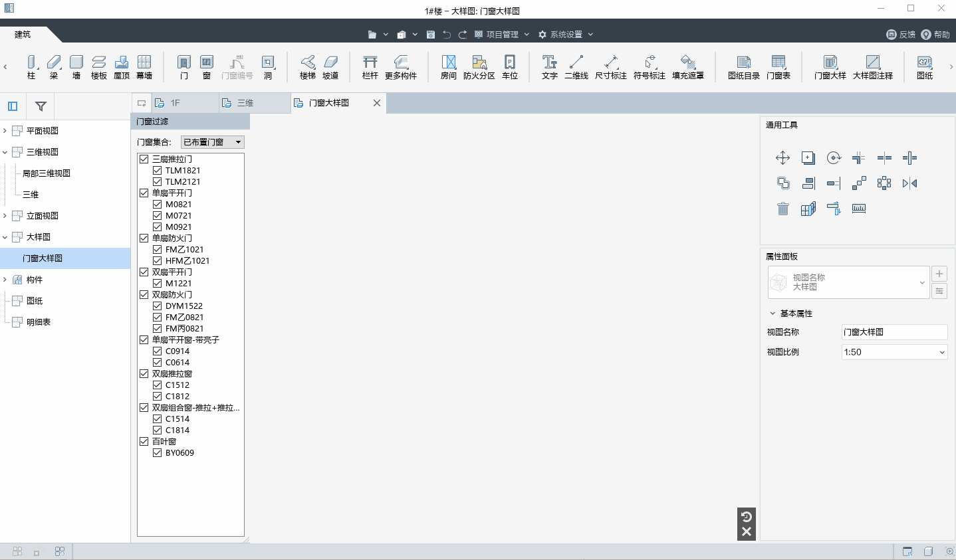Viewport: 956px width, 560px height.
Task: Click the 门窗大样 toolbar icon
Action: pos(830,67)
